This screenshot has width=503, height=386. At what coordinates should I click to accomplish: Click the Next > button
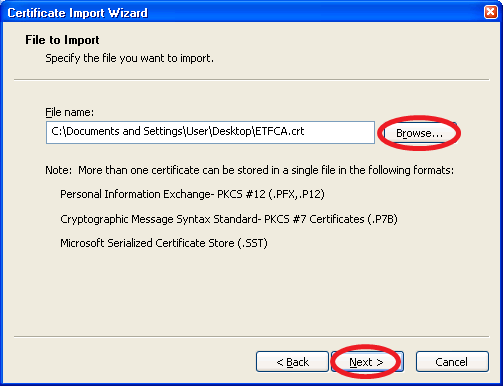[x=367, y=362]
